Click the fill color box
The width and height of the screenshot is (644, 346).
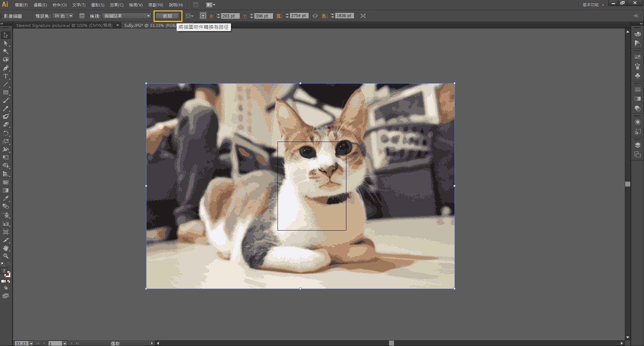(4, 271)
